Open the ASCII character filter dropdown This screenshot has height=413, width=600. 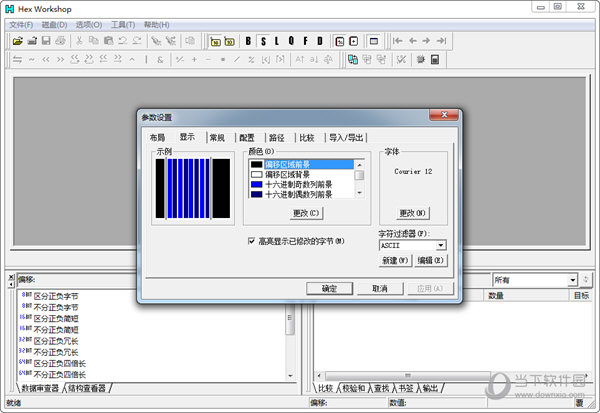(x=441, y=245)
